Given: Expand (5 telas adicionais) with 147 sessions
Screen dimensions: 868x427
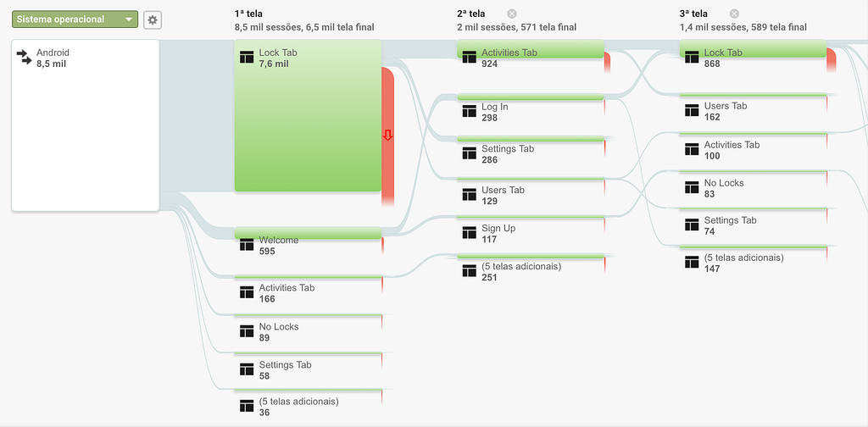Looking at the screenshot, I should pos(753,260).
